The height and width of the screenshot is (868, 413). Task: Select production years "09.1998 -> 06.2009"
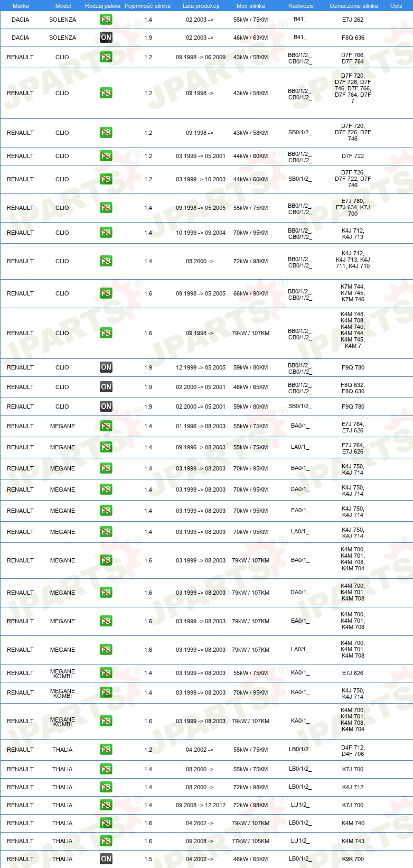(201, 57)
